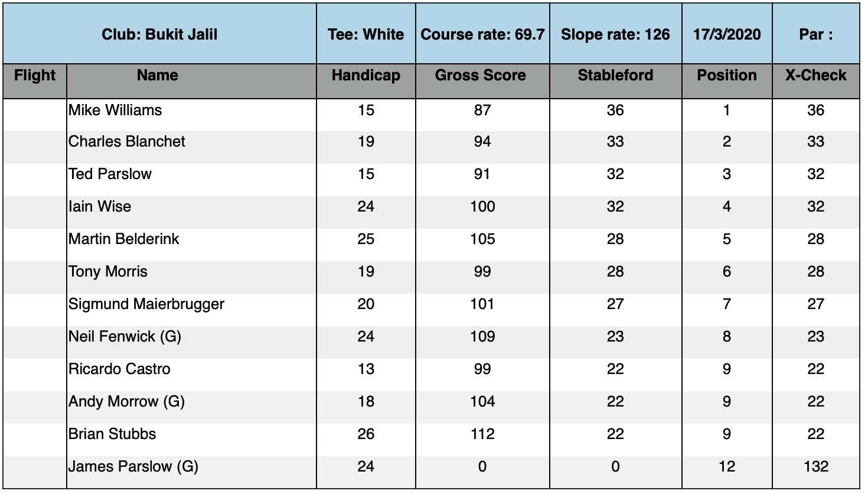Screen dimensions: 868x494
Task: Select the Name column header
Action: pyautogui.click(x=158, y=76)
